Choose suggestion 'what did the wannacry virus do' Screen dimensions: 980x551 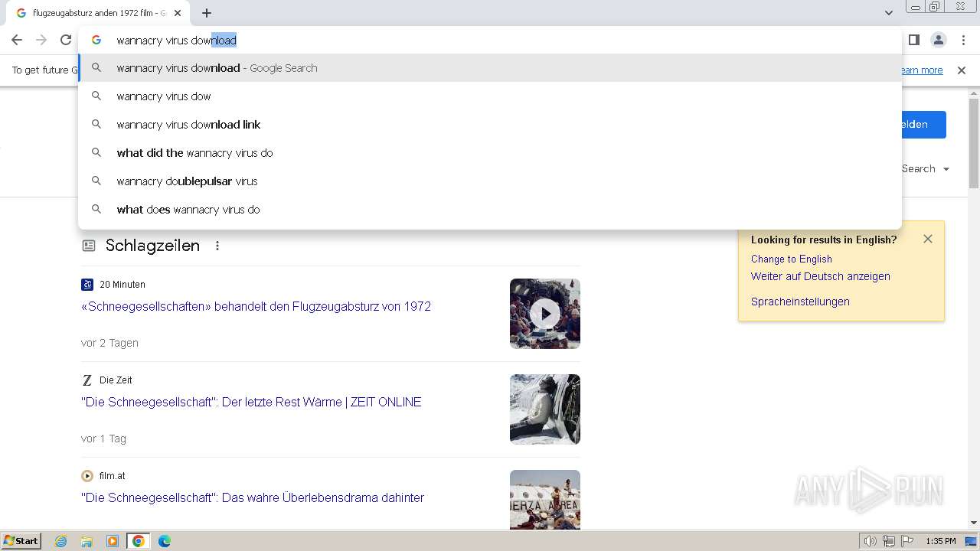490,153
